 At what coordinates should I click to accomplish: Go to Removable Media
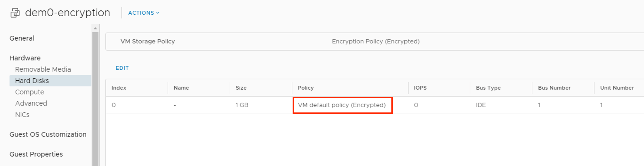tap(43, 69)
